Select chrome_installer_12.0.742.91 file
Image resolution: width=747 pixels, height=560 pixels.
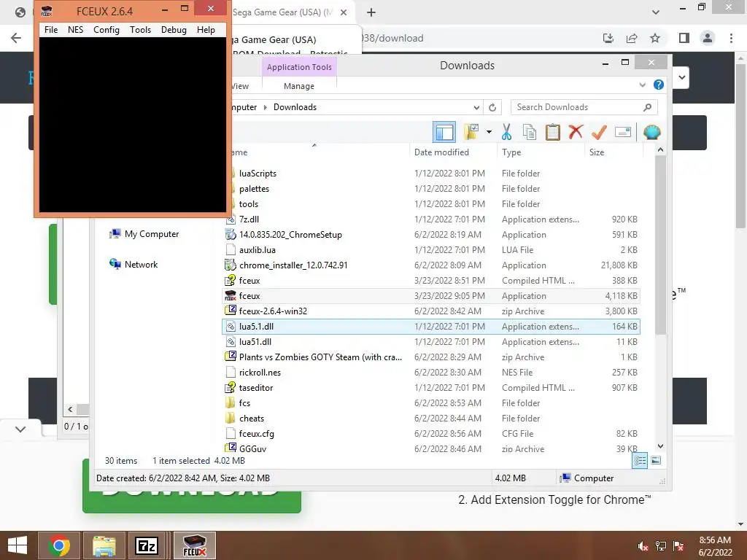tap(431, 265)
